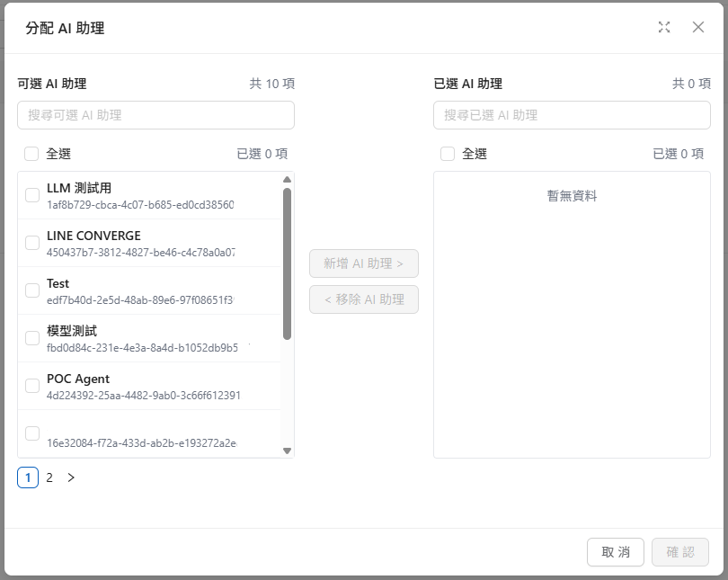Tick the POC Agent checkbox

point(32,386)
